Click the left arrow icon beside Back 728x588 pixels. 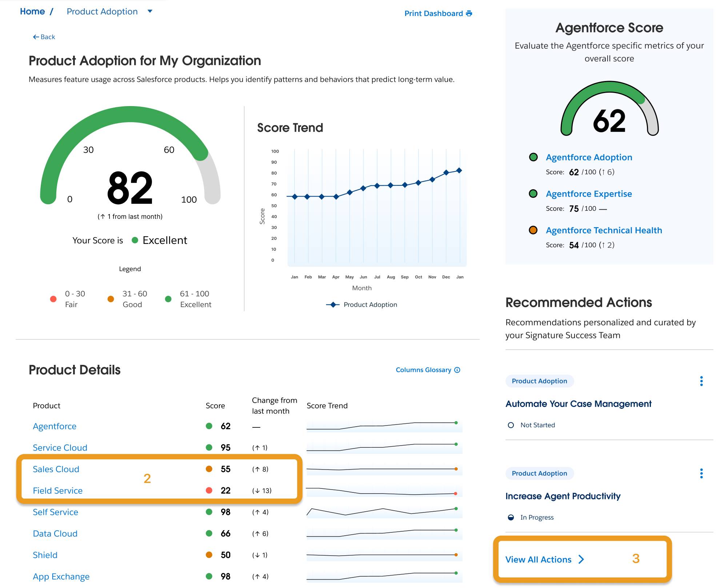click(36, 37)
